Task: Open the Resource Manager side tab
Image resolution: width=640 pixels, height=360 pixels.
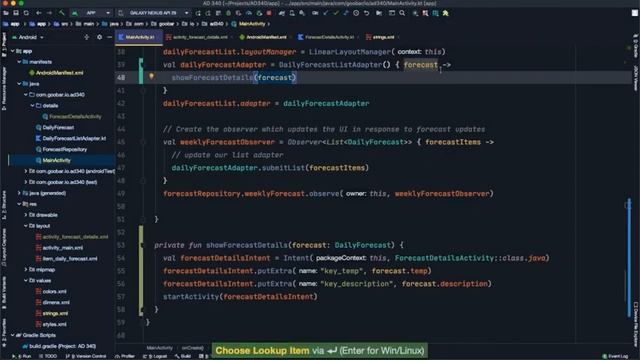Action: tap(4, 89)
